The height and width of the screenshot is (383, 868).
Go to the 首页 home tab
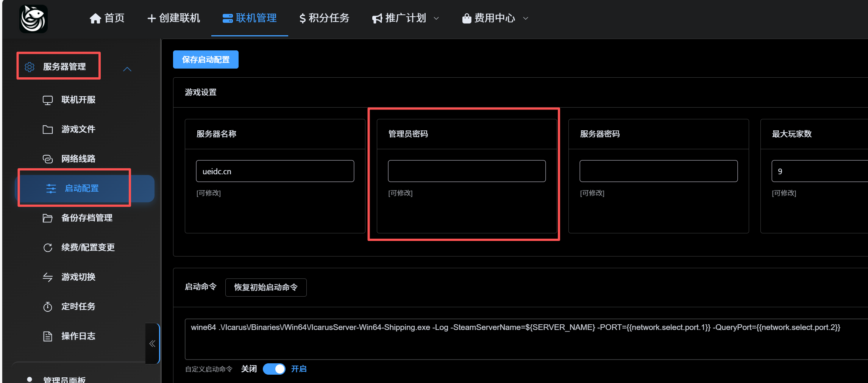coord(107,18)
